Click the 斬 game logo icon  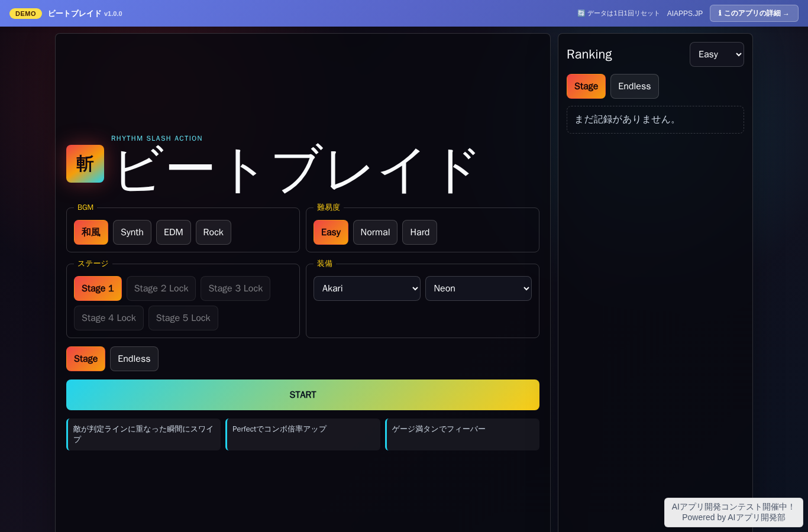[x=85, y=164]
